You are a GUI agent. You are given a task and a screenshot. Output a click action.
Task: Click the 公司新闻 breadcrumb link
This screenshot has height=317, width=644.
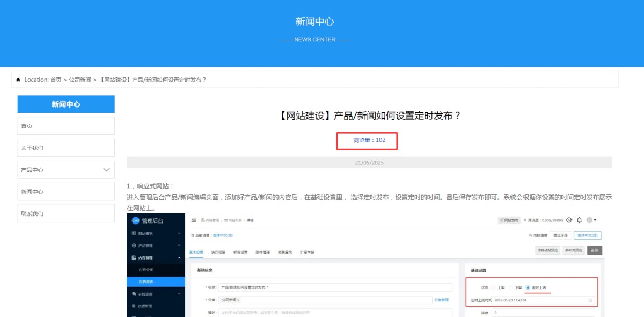click(x=80, y=80)
